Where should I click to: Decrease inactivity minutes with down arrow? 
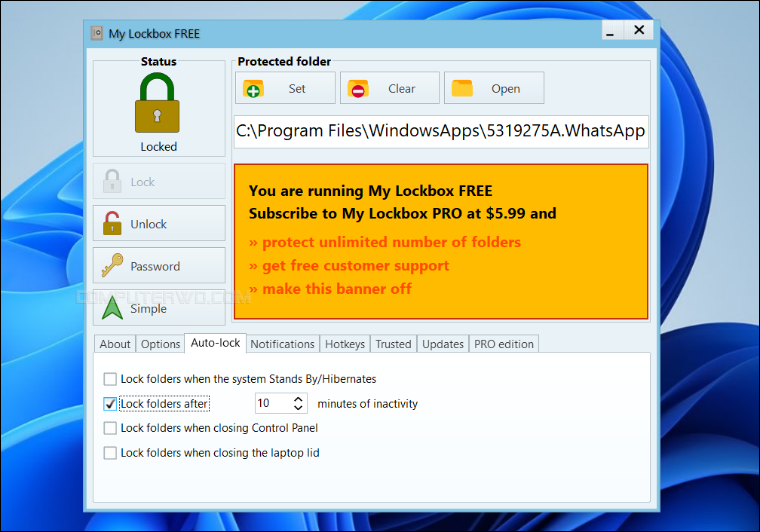point(298,408)
